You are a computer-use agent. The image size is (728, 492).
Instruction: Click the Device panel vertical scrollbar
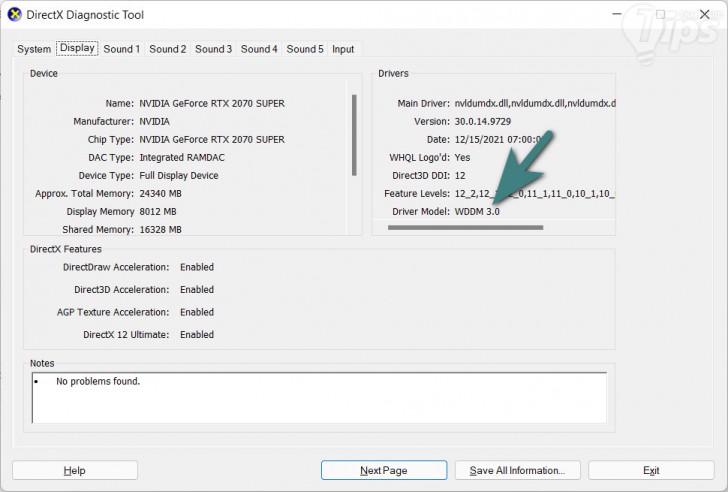click(x=354, y=135)
